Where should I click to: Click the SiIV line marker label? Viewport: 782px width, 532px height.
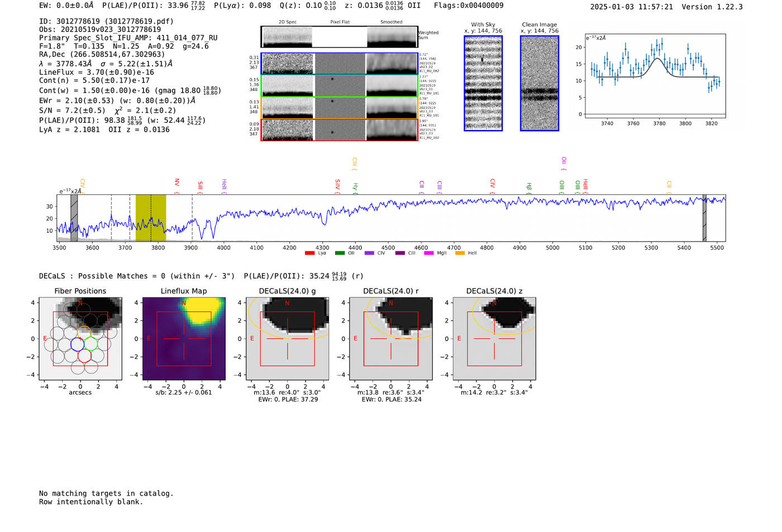(337, 185)
